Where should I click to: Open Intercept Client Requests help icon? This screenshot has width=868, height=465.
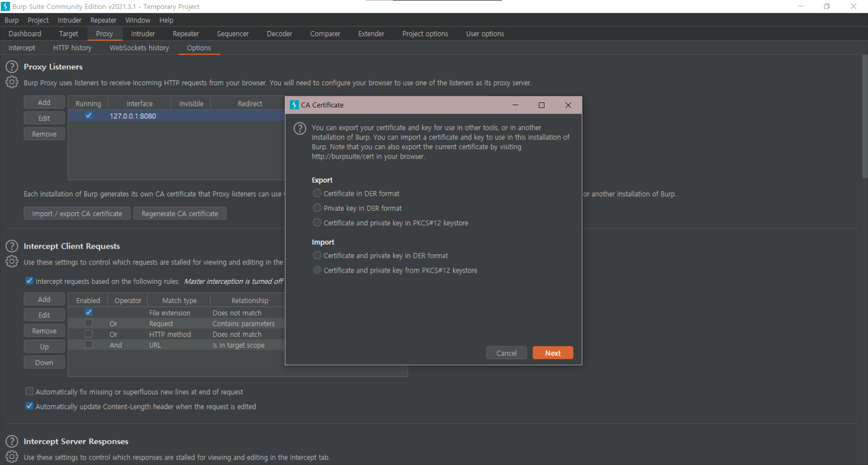(x=12, y=246)
